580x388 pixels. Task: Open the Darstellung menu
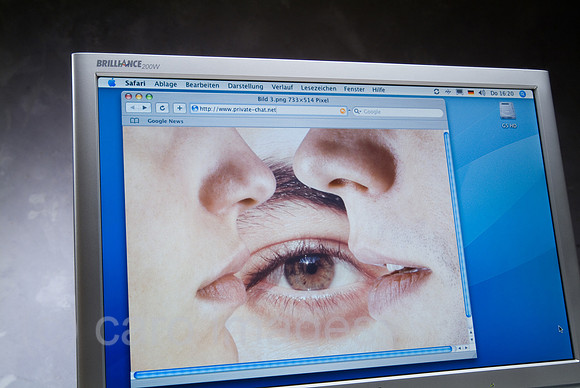[x=245, y=86]
